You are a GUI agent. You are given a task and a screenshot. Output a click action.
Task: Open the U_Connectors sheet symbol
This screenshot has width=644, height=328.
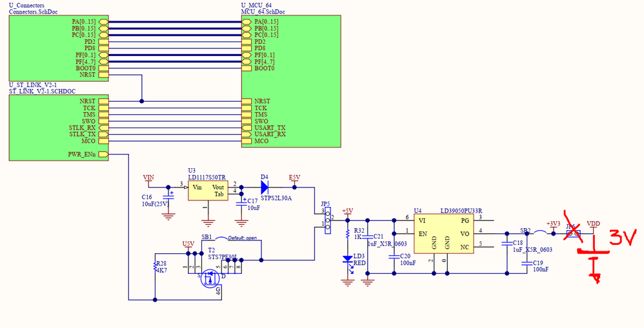point(59,48)
